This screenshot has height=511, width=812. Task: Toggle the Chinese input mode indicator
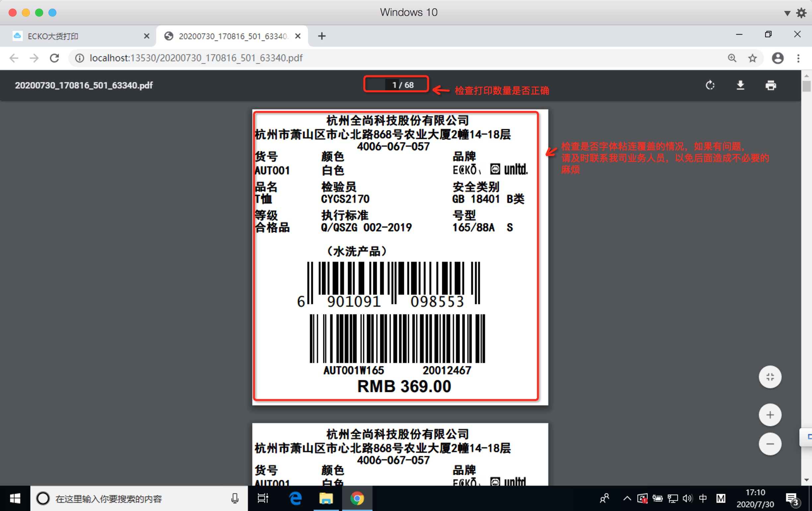coord(703,498)
